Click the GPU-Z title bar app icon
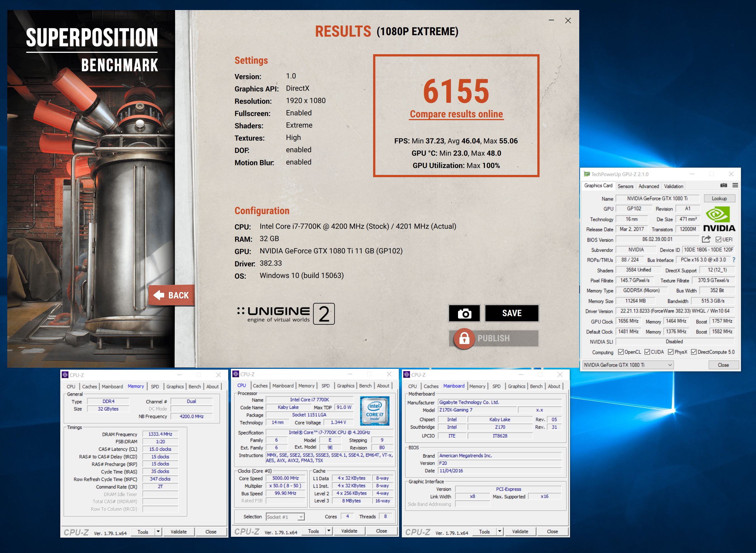Image resolution: width=756 pixels, height=553 pixels. [x=587, y=174]
